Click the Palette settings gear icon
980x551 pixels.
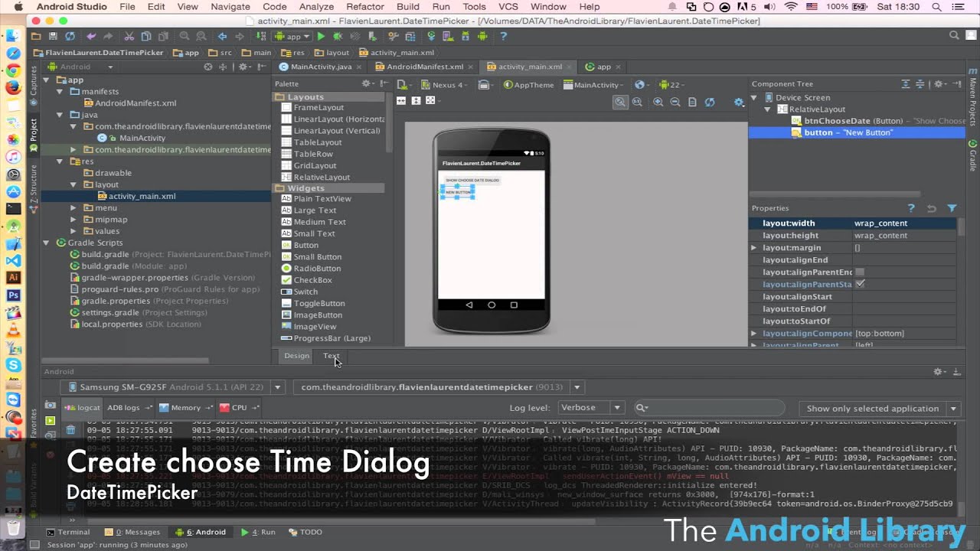click(367, 83)
